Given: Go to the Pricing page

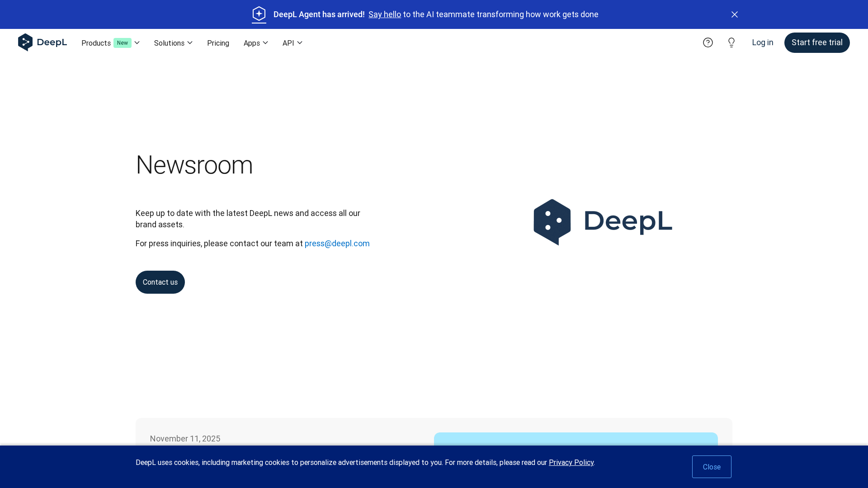Looking at the screenshot, I should (218, 43).
